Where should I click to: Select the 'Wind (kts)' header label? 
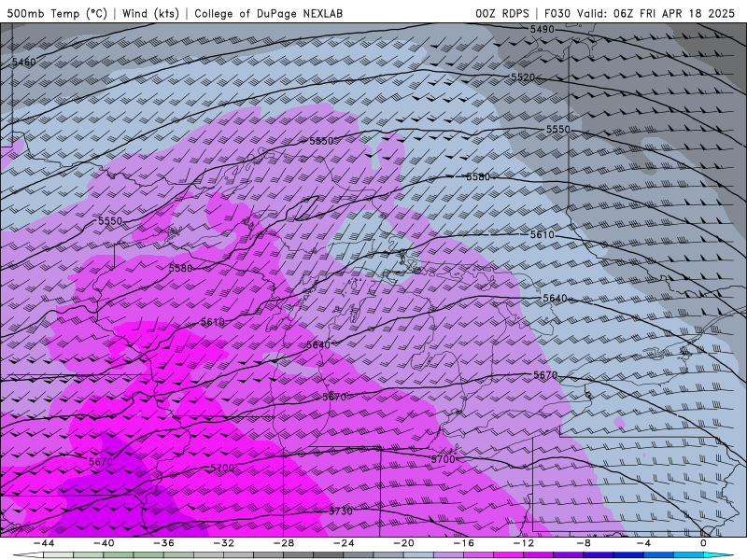point(150,13)
